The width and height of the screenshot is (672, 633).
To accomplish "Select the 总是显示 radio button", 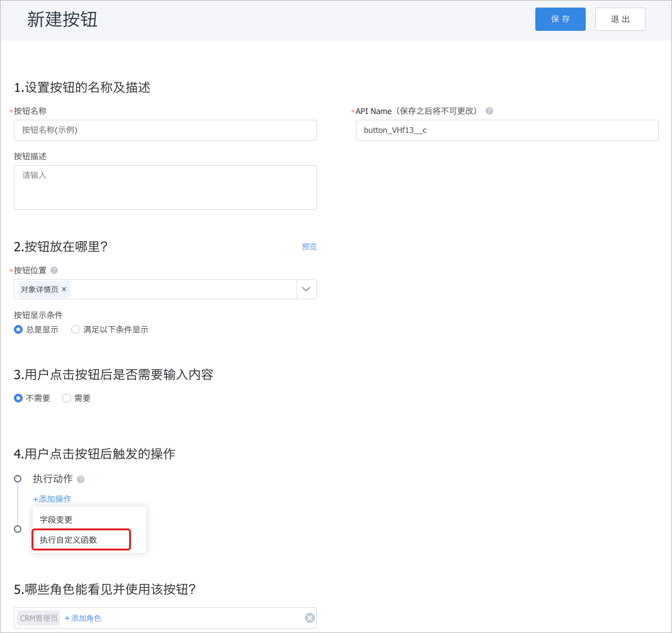I will [x=18, y=329].
